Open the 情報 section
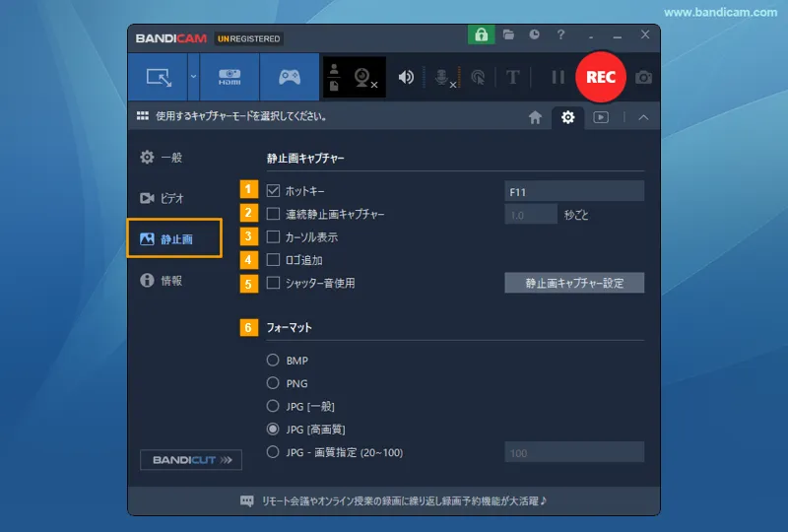This screenshot has height=532, width=788. [x=162, y=280]
